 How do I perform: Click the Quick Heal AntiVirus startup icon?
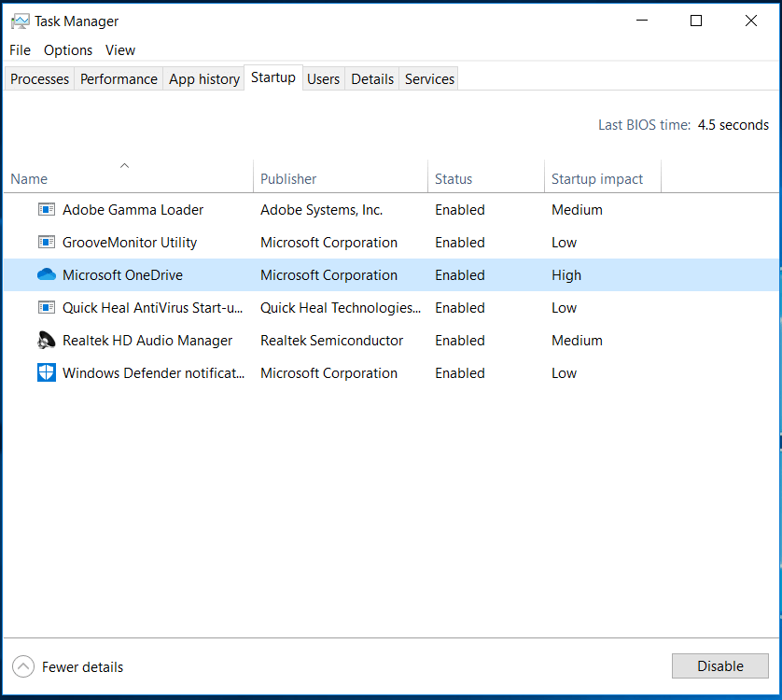coord(47,307)
